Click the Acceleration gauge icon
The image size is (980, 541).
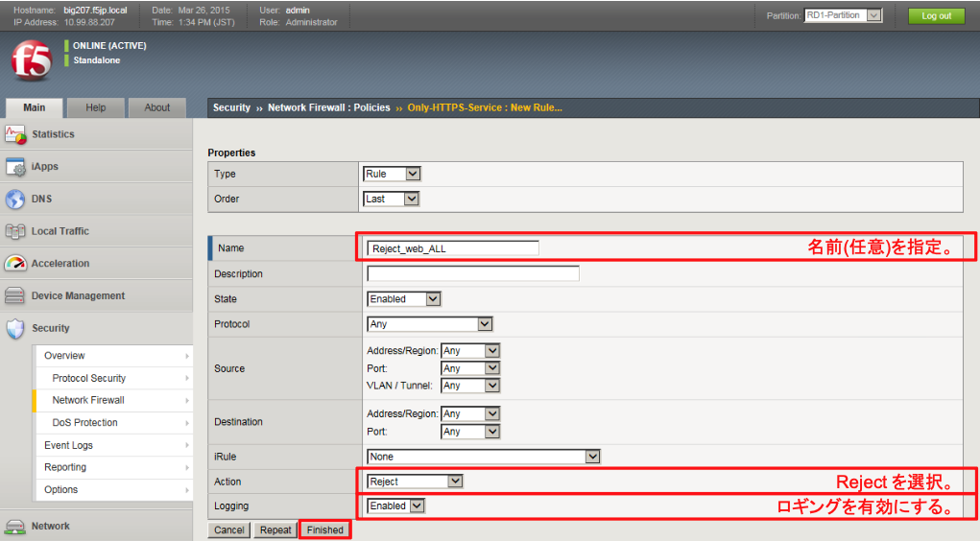pos(15,264)
